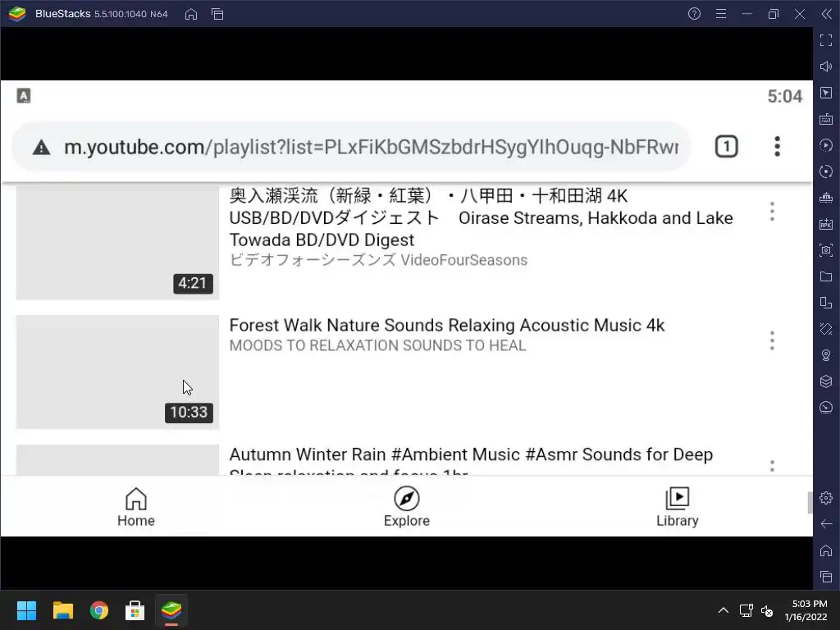
Task: Open options menu for Forest Walk video
Action: tap(772, 340)
